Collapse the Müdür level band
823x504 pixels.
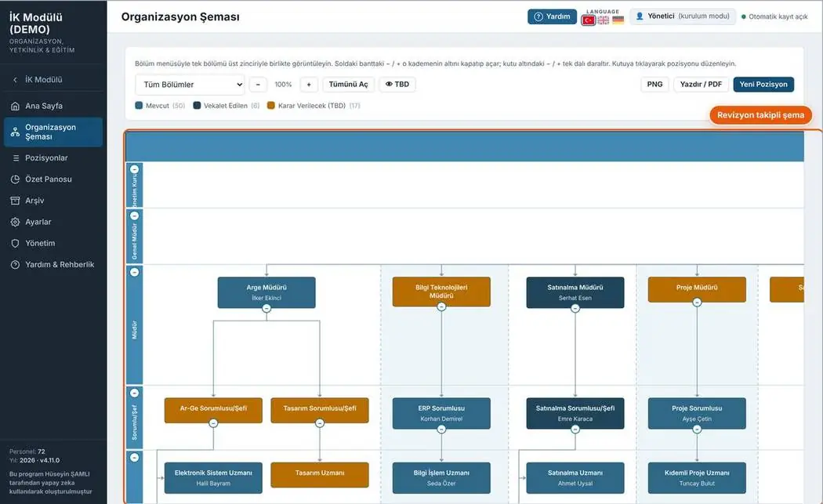click(x=134, y=272)
